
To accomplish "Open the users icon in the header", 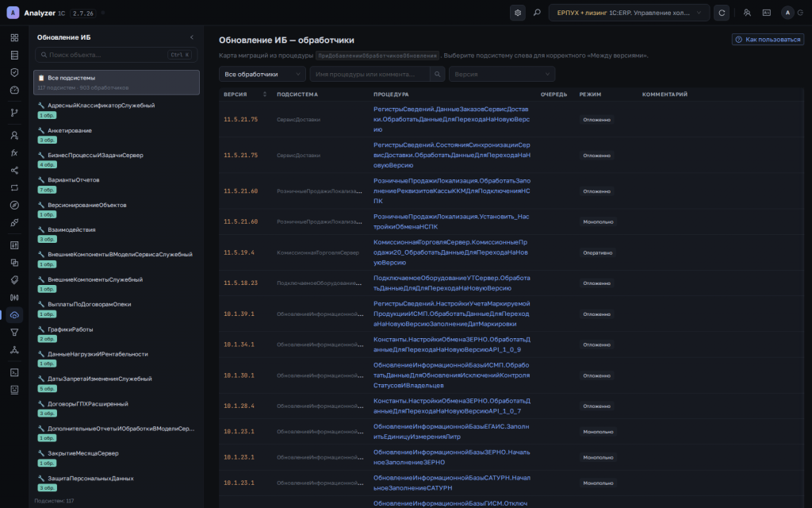I will 747,13.
